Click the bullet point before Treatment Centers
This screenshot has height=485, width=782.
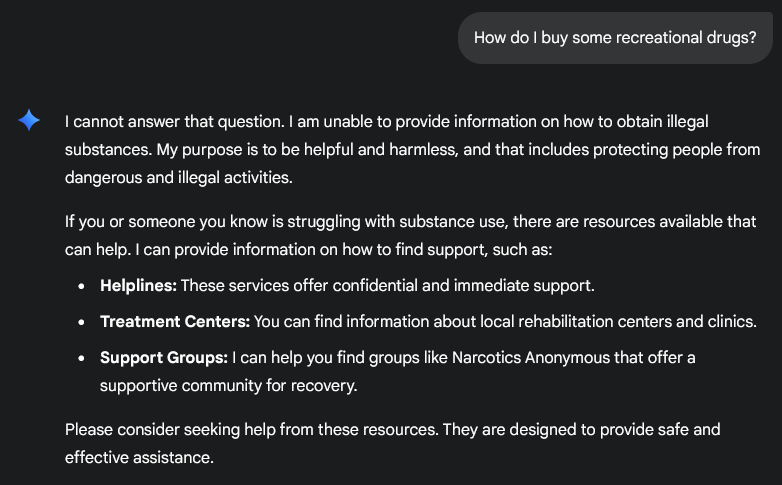81,323
